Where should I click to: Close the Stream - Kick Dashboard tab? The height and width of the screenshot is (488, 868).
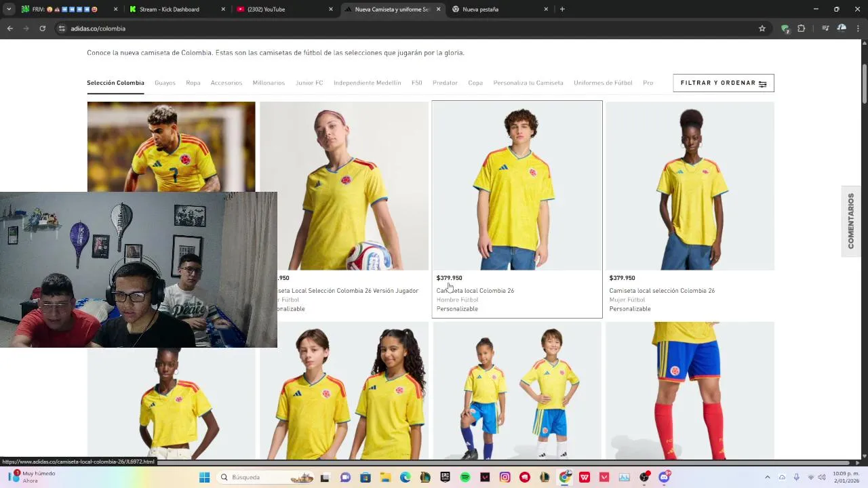pos(224,9)
